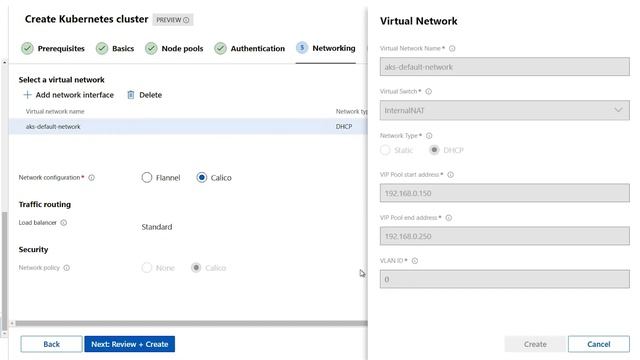Show info for VIP Pool start address

[451, 175]
